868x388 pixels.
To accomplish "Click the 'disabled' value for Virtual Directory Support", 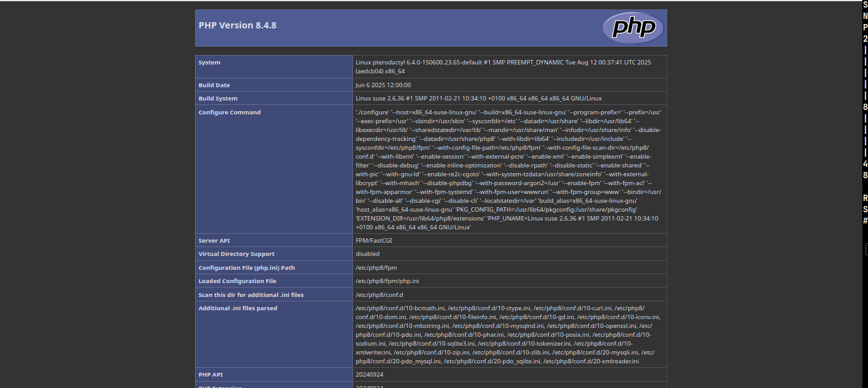I will [366, 253].
